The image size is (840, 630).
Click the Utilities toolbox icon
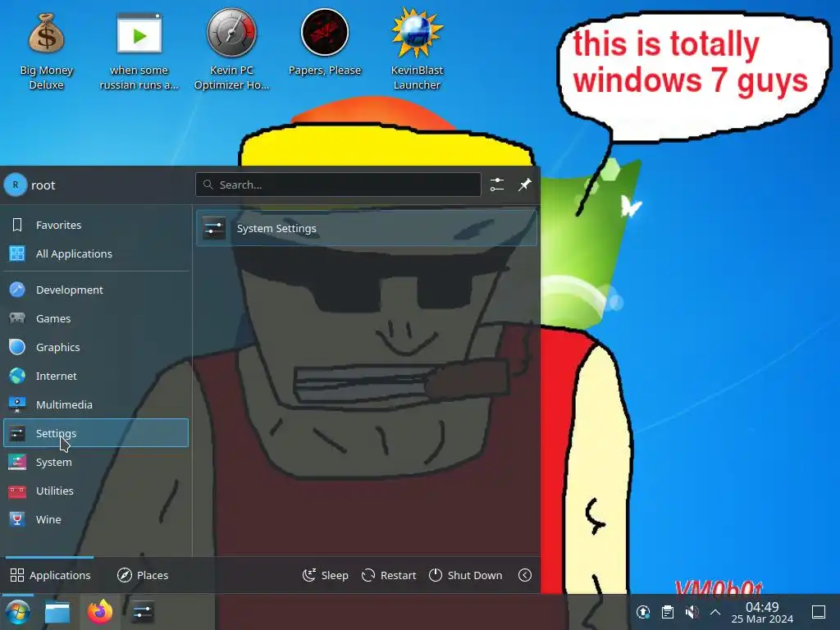tap(17, 491)
